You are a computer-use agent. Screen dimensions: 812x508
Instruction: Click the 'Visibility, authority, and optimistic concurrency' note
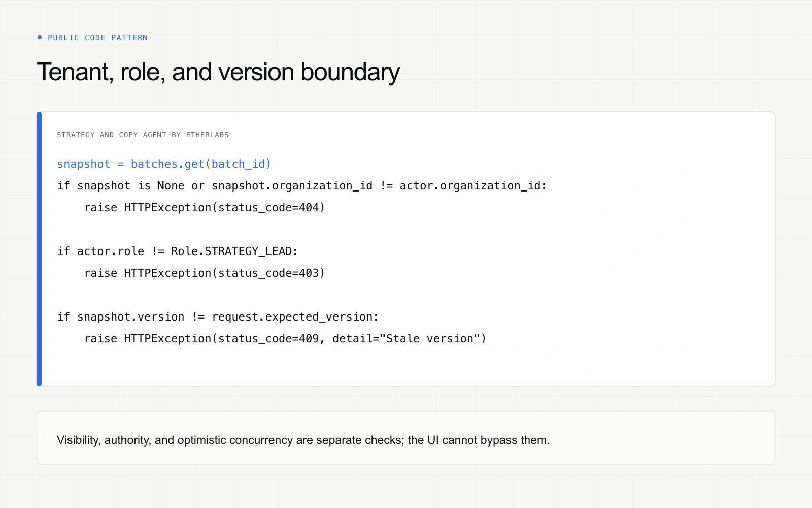click(x=303, y=440)
